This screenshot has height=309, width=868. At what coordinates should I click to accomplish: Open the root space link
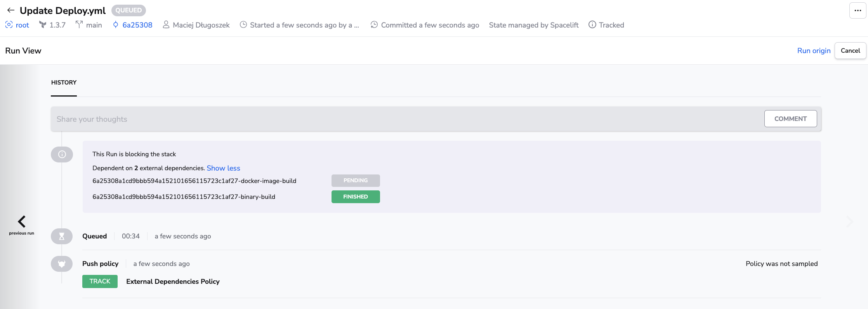pyautogui.click(x=23, y=25)
